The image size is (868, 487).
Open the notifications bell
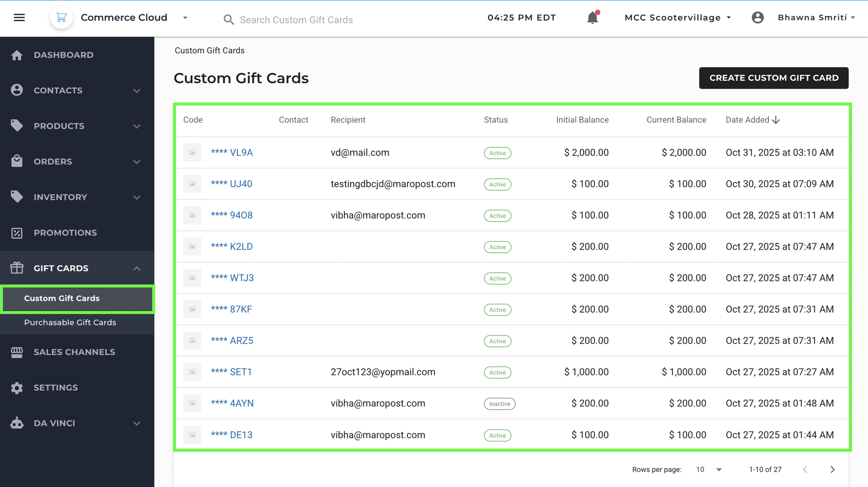[x=593, y=18]
